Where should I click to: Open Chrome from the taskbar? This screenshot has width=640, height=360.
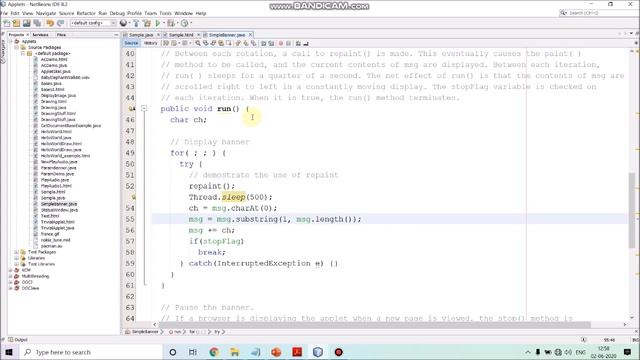(x=214, y=352)
